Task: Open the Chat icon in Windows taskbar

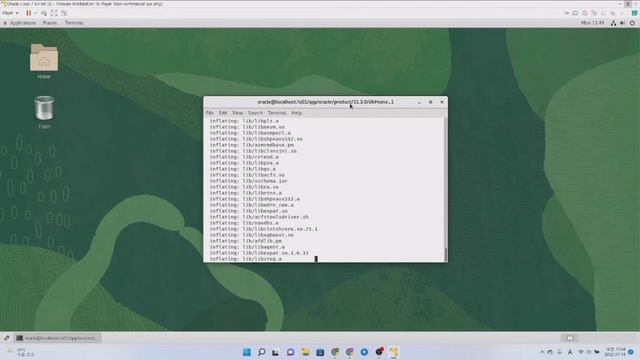Action: click(291, 352)
